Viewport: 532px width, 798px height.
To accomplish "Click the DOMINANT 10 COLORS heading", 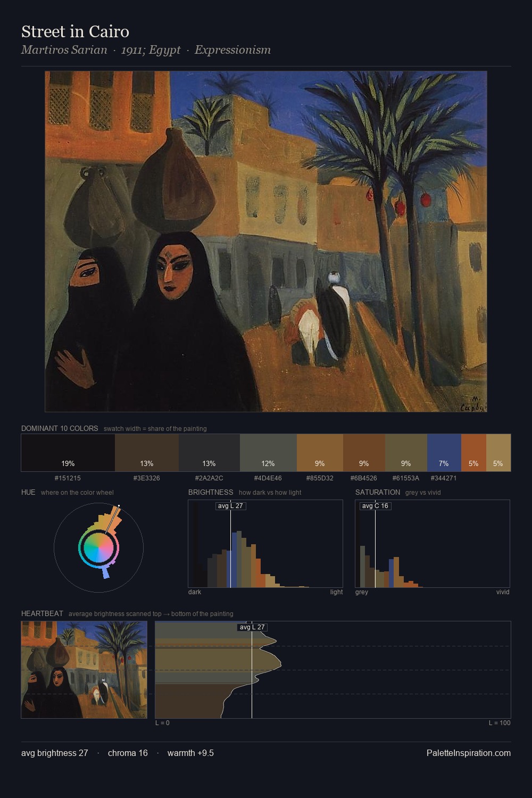I will pyautogui.click(x=60, y=428).
